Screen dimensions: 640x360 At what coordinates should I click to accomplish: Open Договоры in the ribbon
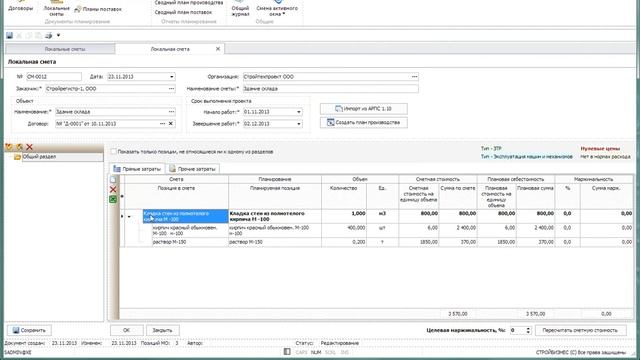tap(20, 8)
